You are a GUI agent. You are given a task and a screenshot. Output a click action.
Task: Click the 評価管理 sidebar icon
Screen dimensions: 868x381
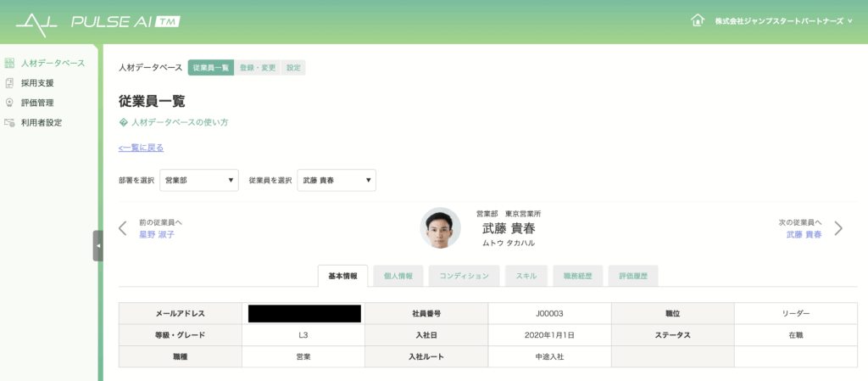(x=9, y=103)
